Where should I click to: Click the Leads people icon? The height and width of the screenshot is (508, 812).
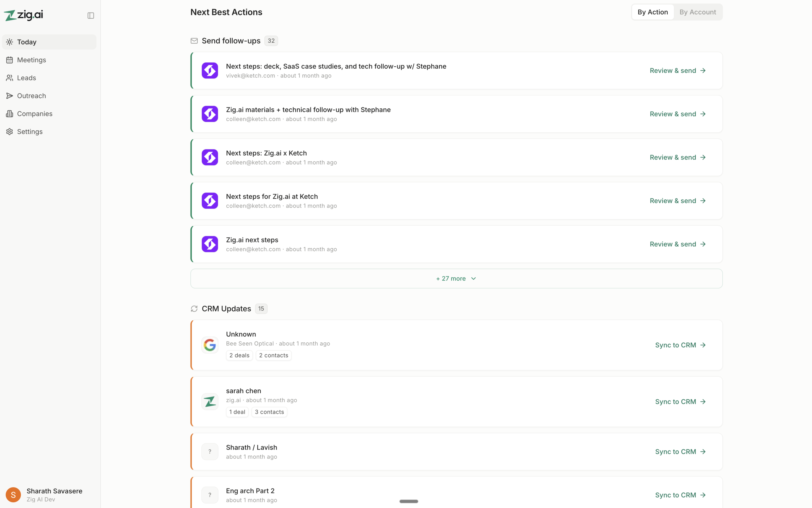pos(10,78)
